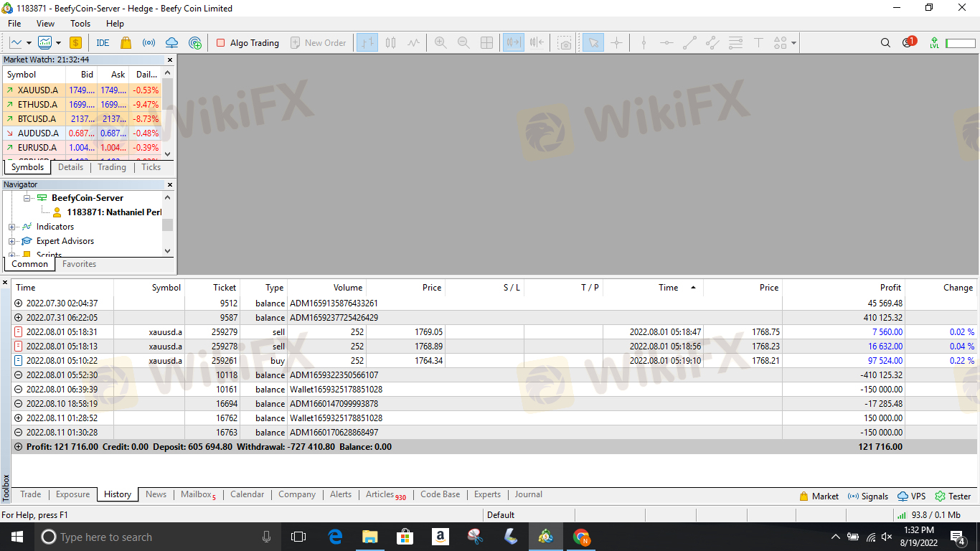Viewport: 980px width, 551px height.
Task: Close the Market Watch panel
Action: point(170,60)
